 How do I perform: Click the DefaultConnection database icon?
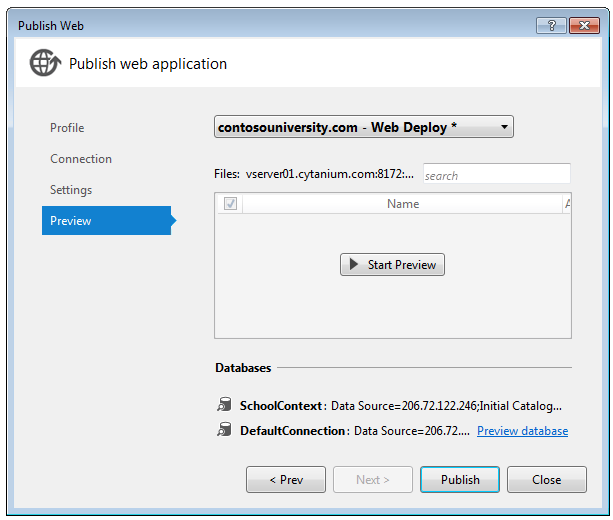point(224,429)
